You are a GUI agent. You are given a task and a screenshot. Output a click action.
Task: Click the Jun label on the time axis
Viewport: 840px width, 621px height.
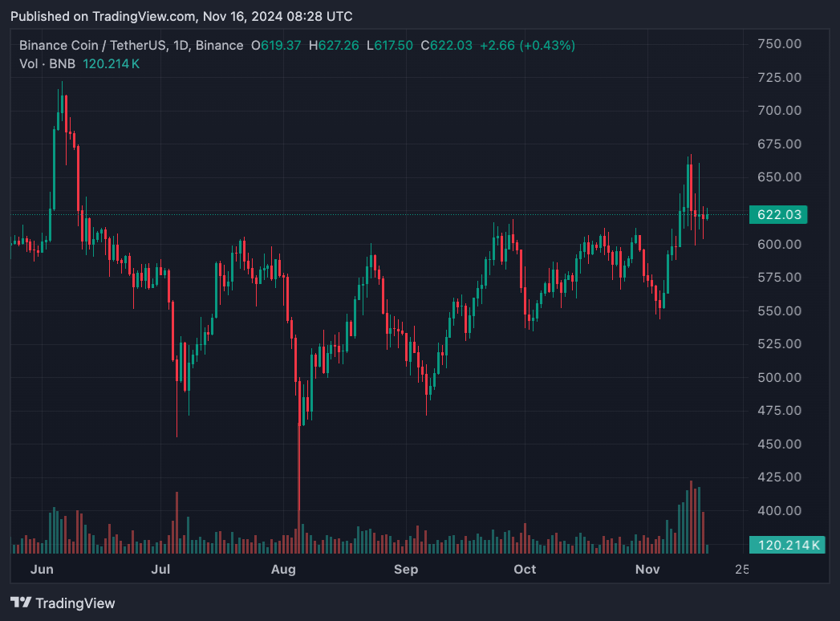(42, 570)
